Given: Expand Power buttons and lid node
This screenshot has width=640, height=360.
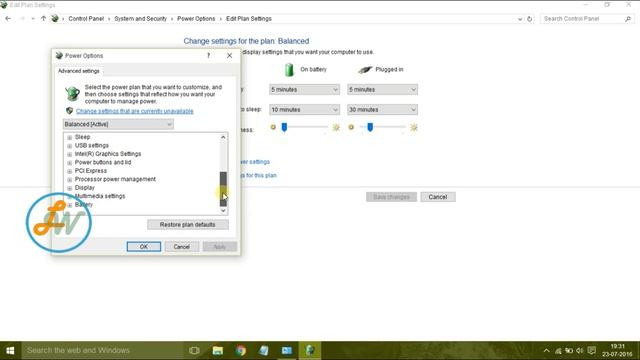Looking at the screenshot, I should 69,163.
